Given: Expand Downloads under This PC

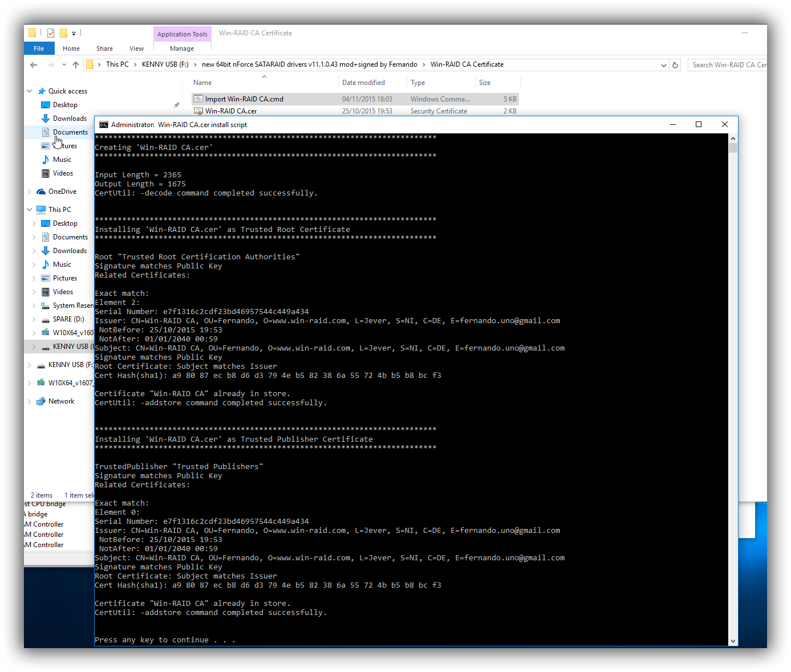Looking at the screenshot, I should click(34, 251).
